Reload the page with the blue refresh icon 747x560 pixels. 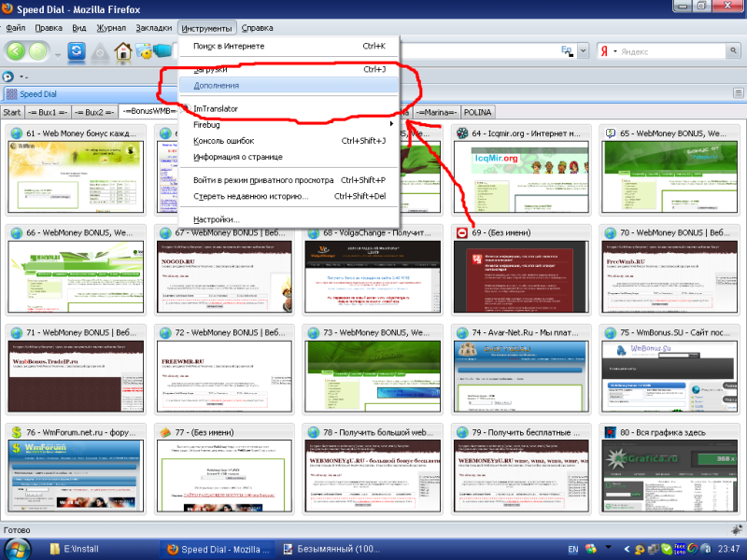tap(77, 50)
